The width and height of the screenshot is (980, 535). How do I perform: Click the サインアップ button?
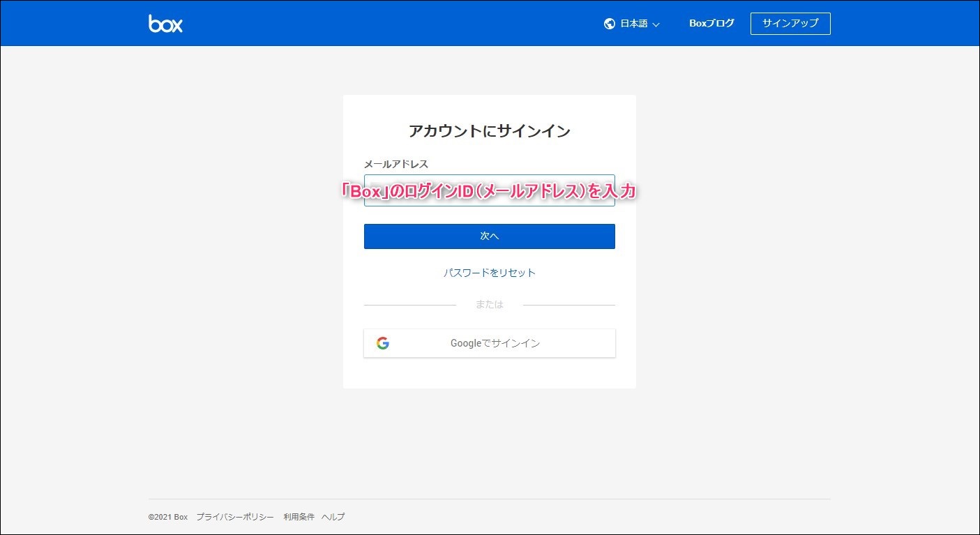[790, 23]
